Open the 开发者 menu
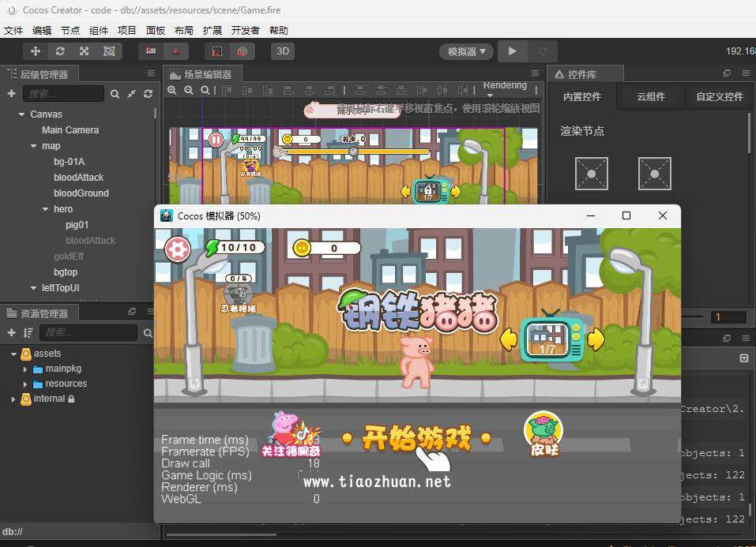 pos(246,30)
